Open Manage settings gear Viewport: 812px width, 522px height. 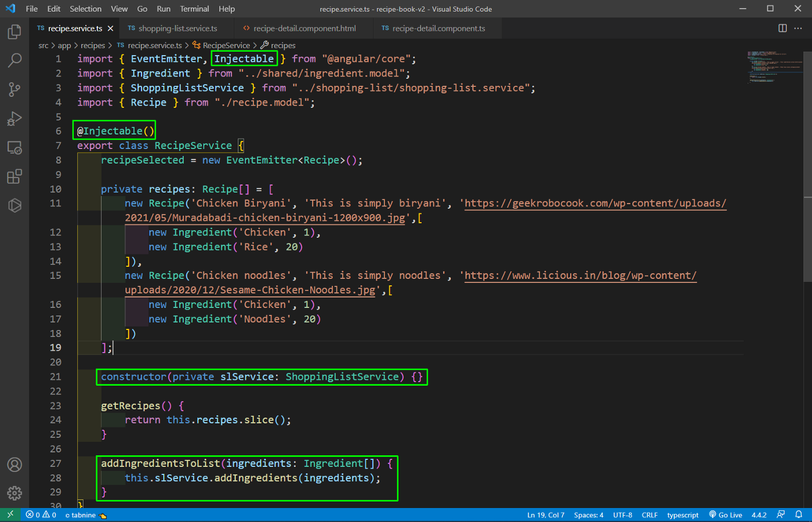pyautogui.click(x=14, y=493)
